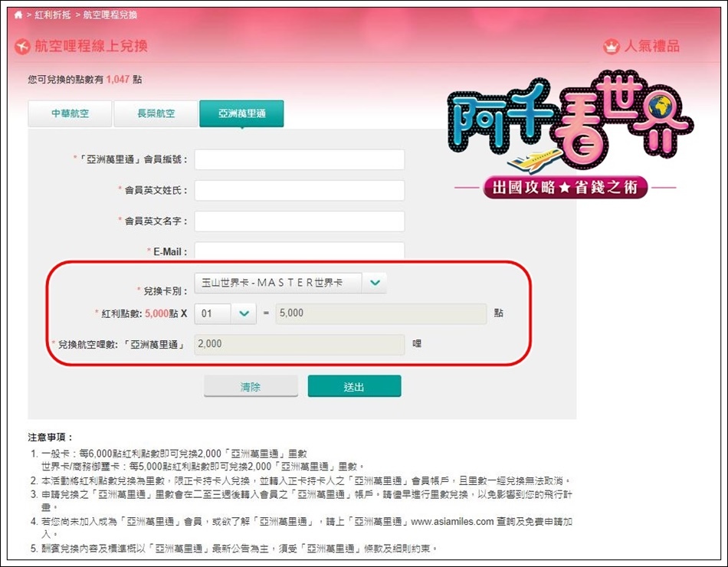Click the 出國攻略★省錢之術 banner label

[565, 187]
